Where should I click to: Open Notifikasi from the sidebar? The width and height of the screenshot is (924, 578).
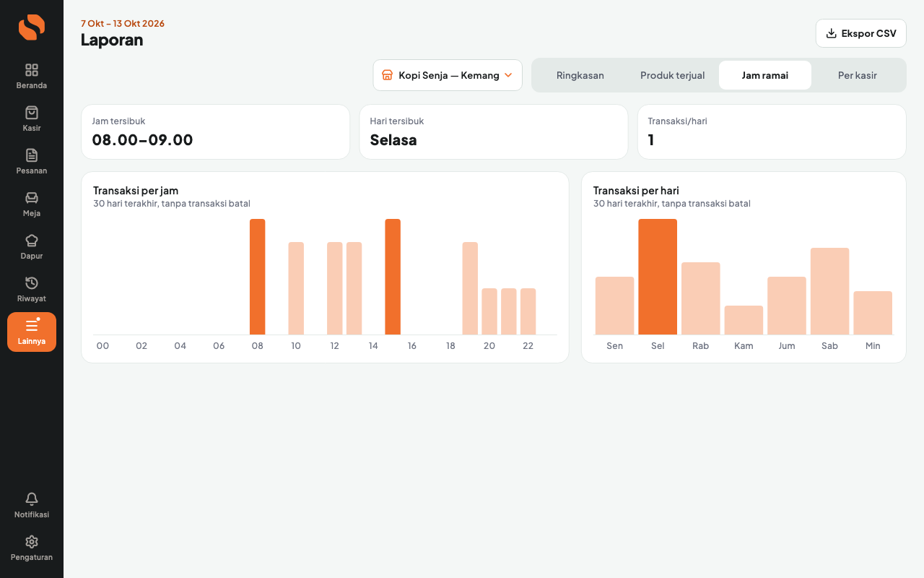click(x=32, y=505)
